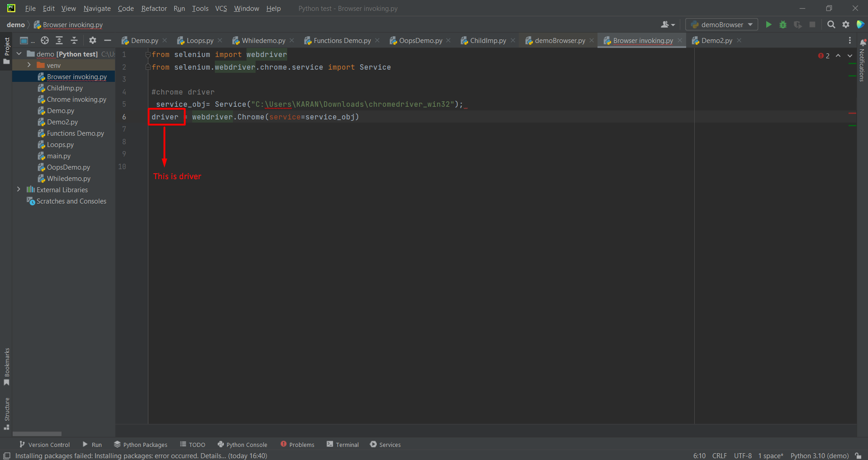868x460 pixels.
Task: Open demoBrowser run configuration dropdown
Action: [x=721, y=24]
